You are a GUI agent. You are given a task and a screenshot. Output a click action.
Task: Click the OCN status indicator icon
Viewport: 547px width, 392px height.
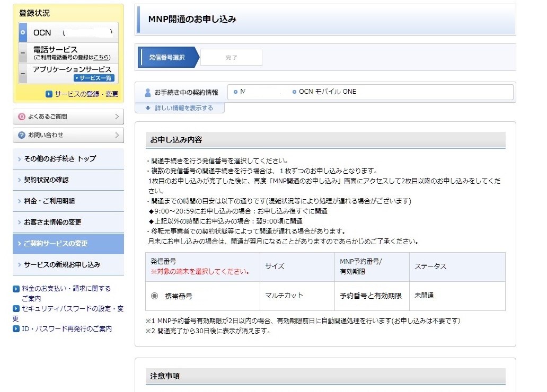(23, 32)
